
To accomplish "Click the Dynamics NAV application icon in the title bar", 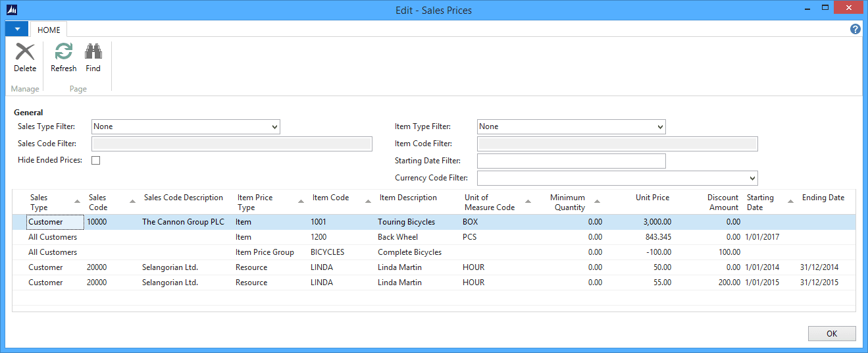I will pos(11,10).
